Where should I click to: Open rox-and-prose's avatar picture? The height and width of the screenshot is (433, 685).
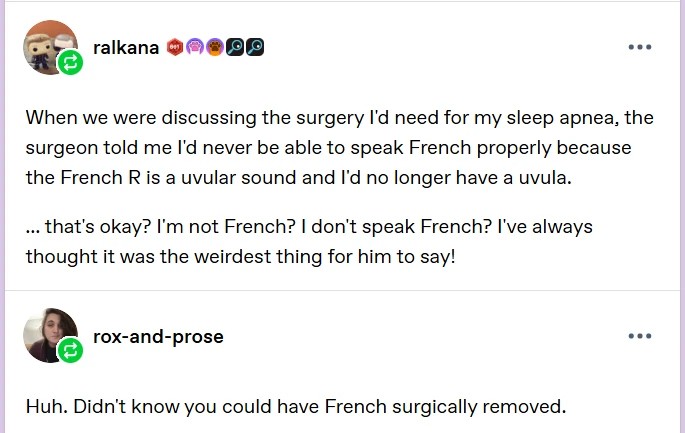48,334
